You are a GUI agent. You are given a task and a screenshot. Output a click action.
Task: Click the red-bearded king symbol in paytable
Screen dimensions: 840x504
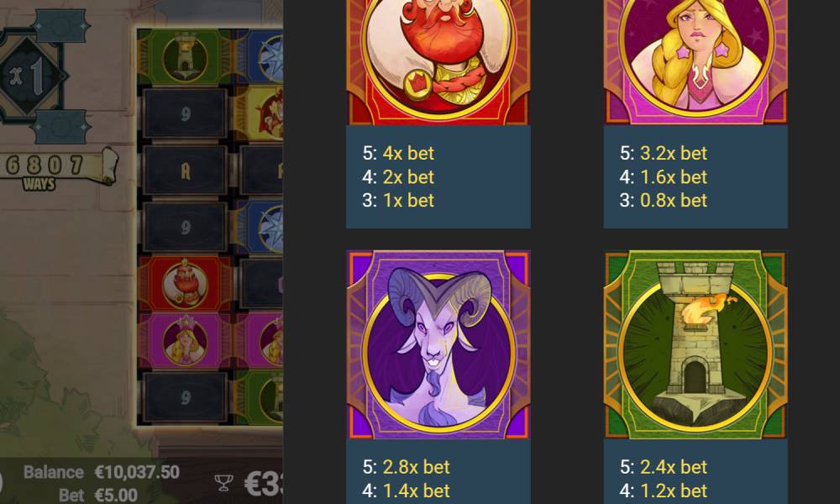pyautogui.click(x=438, y=61)
